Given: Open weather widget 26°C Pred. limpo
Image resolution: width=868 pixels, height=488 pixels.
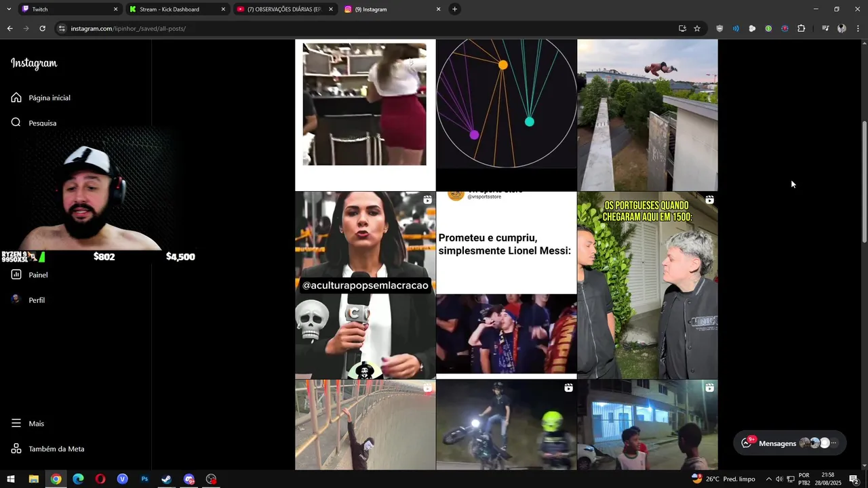Looking at the screenshot, I should point(723,479).
